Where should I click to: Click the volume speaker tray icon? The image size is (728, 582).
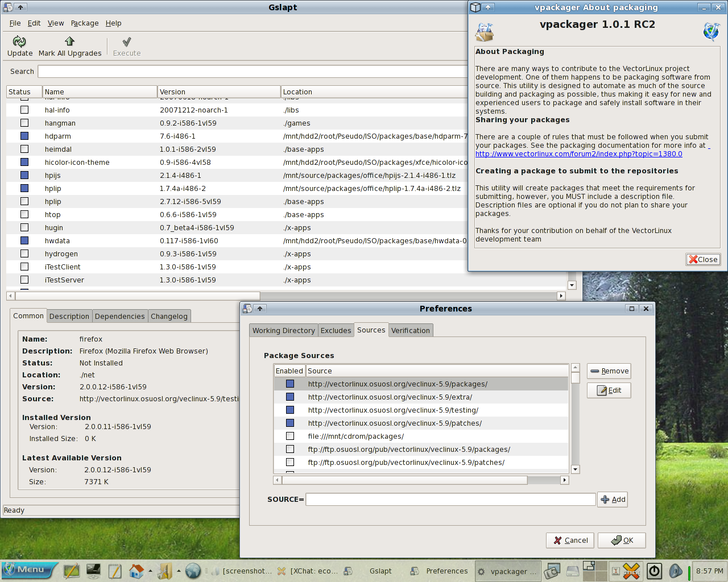point(675,571)
